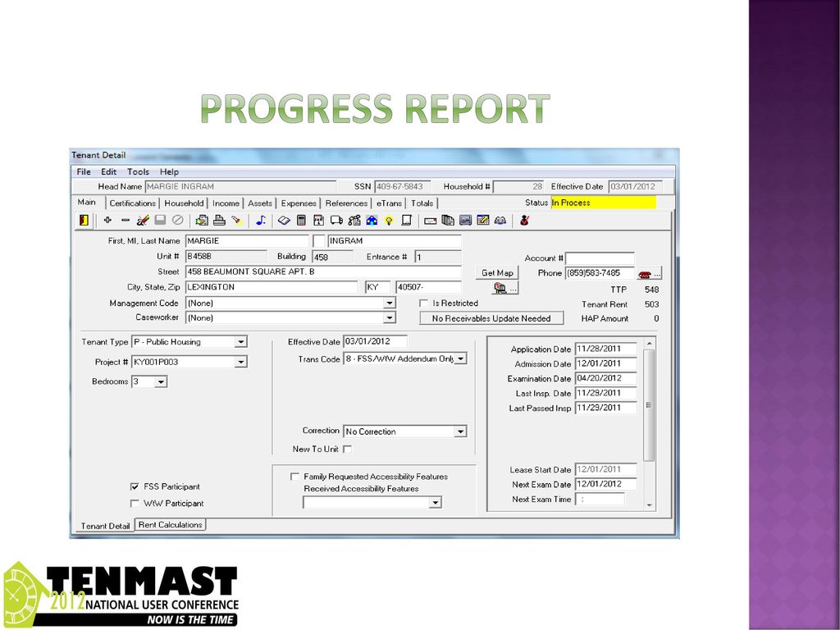The image size is (840, 630).
Task: Click the red person icon at toolbar end
Action: 524,220
